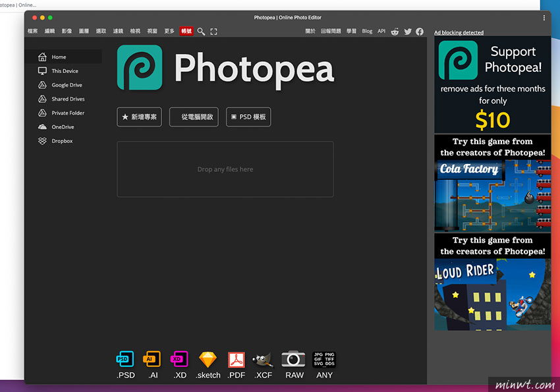This screenshot has height=392, width=560.
Task: Select the Dropbox label
Action: 62,141
